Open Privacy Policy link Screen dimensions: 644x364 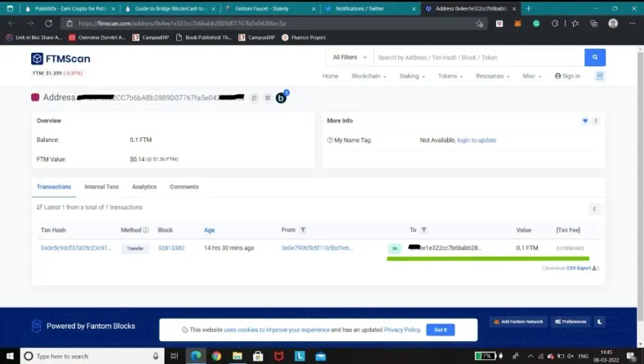[402, 330]
